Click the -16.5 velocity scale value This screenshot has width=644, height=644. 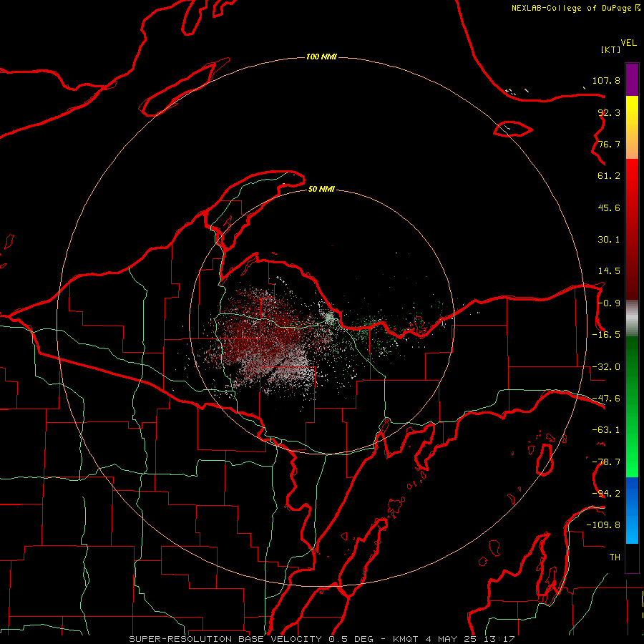tap(606, 335)
